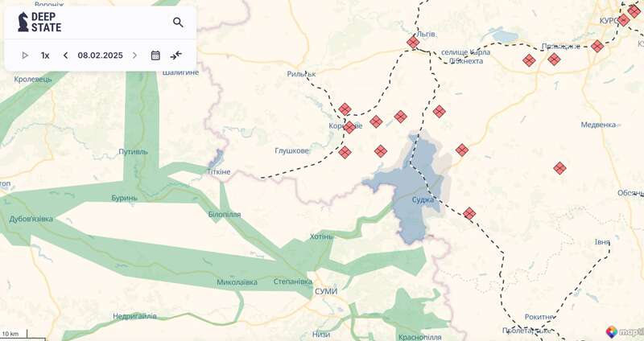
Task: Click the Рильськ town label
Action: 301,74
